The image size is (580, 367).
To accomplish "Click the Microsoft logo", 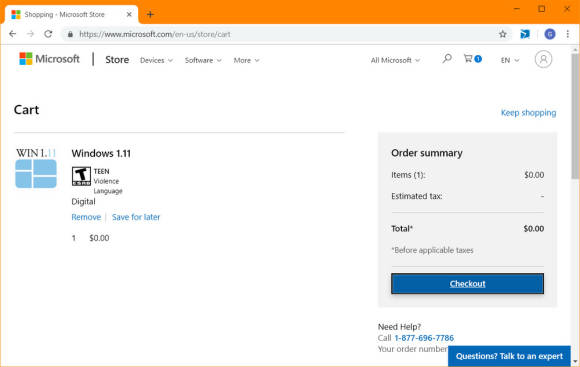I will 49,59.
